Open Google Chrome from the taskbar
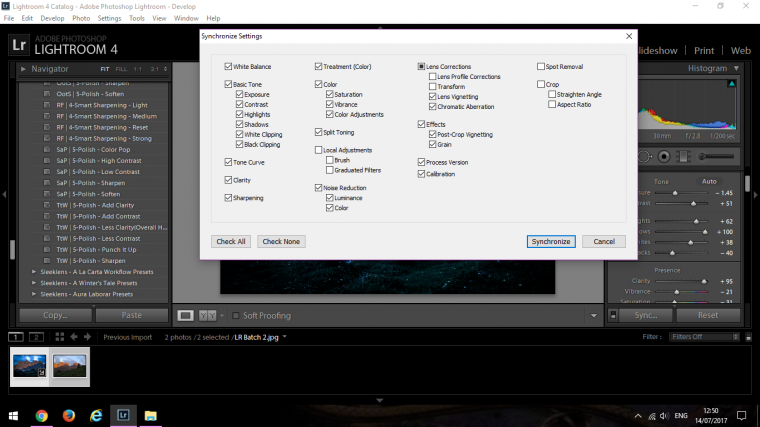Screen dimensions: 760x427 click(x=42, y=416)
